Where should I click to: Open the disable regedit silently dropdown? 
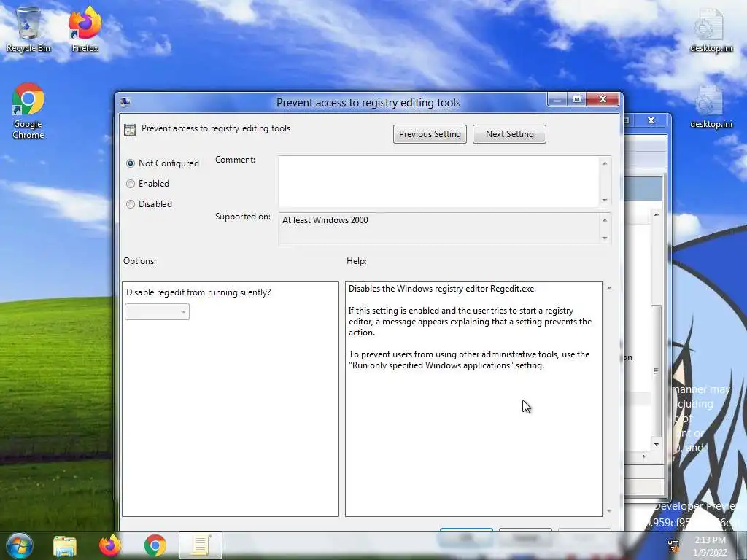coord(157,312)
